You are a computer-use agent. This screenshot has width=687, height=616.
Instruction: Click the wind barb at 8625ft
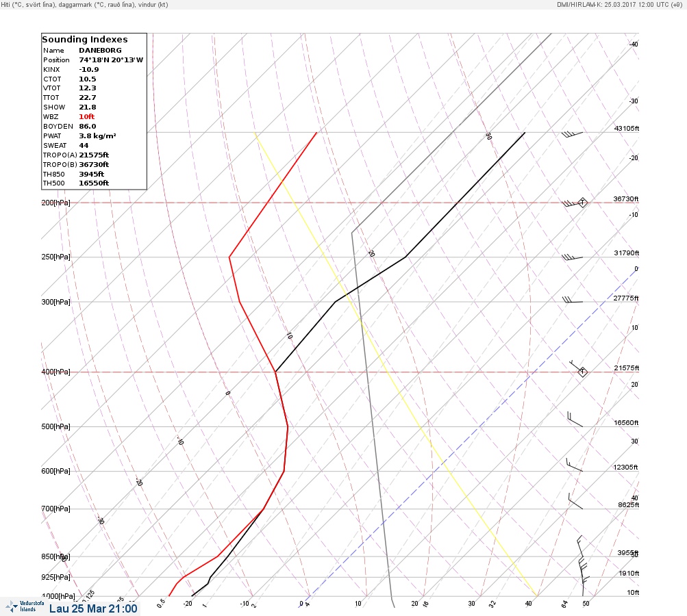575,501
